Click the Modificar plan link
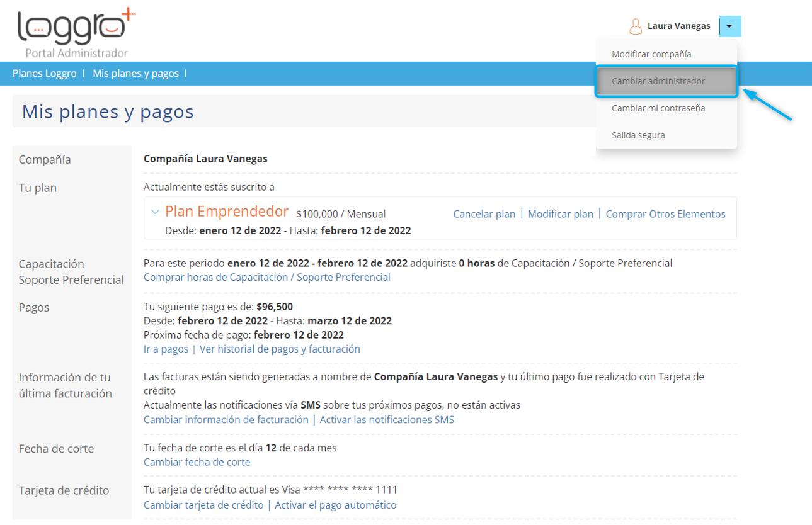This screenshot has height=525, width=812. pos(560,214)
